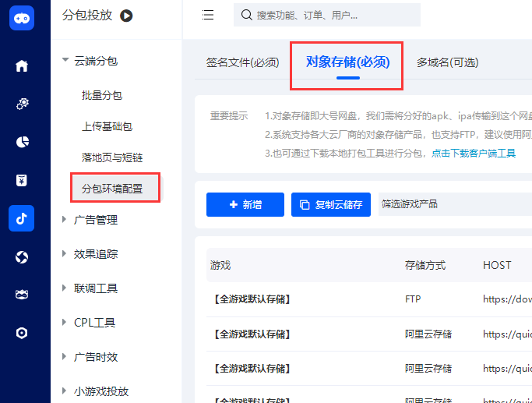Collapse the 云端分包 tree section
532x403 pixels.
pyautogui.click(x=65, y=61)
